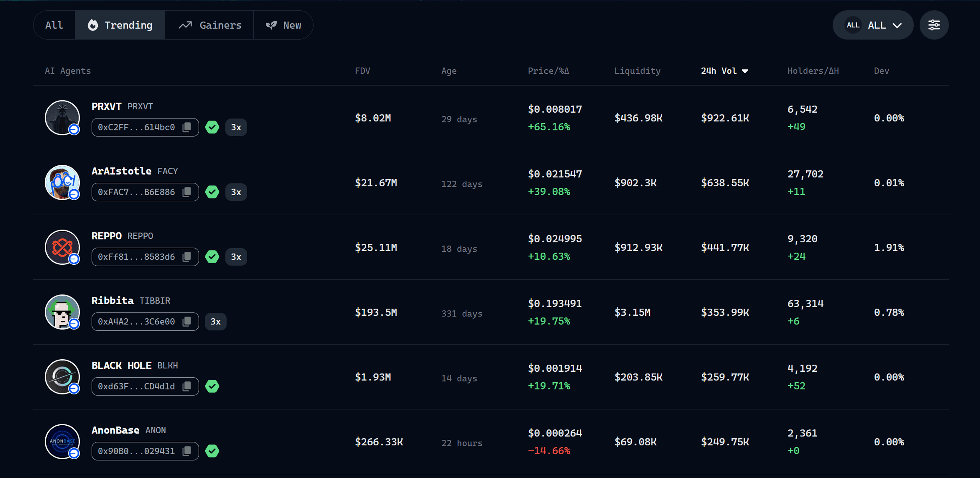Image resolution: width=980 pixels, height=478 pixels.
Task: Click the REPPO verified checkmark badge
Action: click(212, 257)
